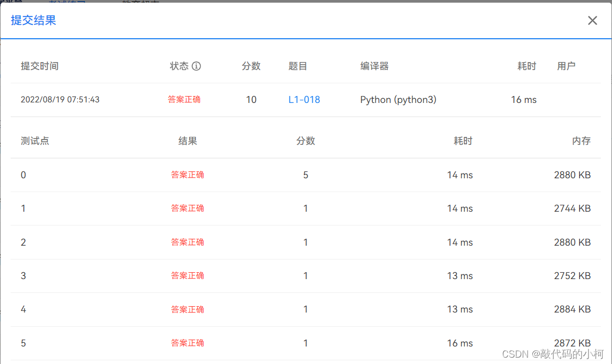612x364 pixels.
Task: Click the 分数 column header
Action: (251, 66)
